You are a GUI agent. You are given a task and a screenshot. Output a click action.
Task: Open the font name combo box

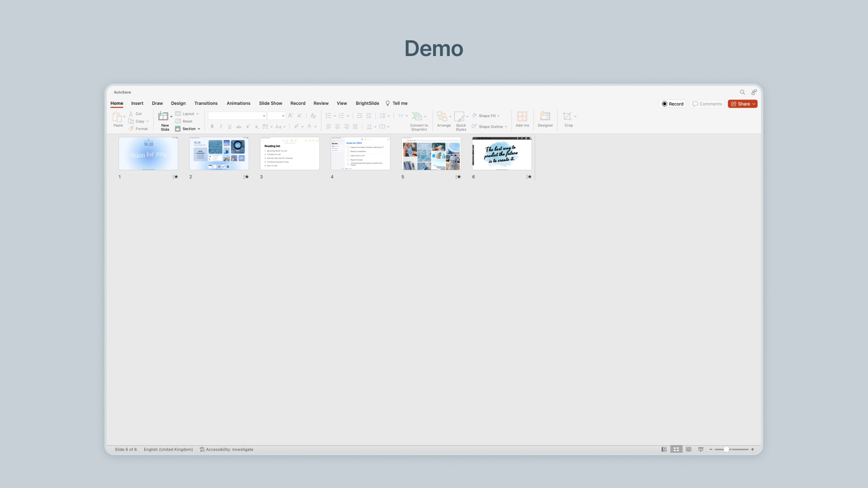coord(237,116)
